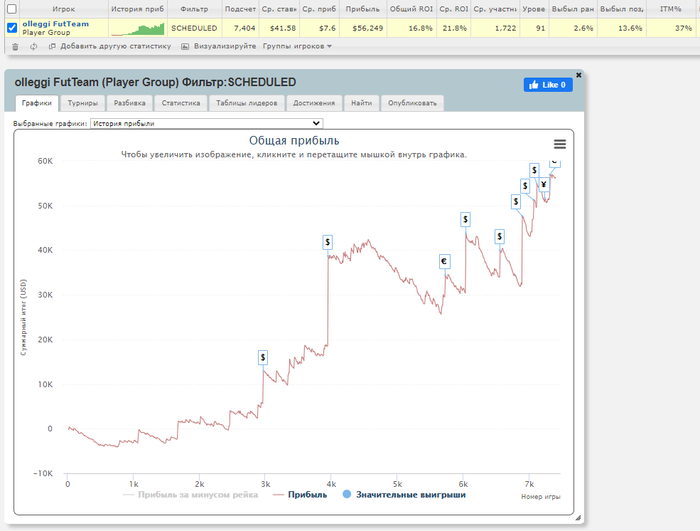This screenshot has height=531, width=700.
Task: Sort by the 'Подсчет' column header
Action: coord(240,9)
